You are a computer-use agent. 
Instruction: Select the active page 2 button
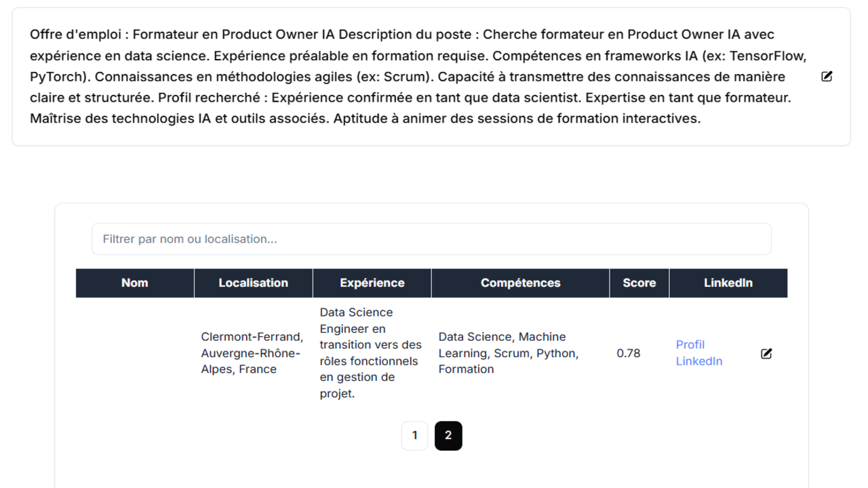click(448, 436)
